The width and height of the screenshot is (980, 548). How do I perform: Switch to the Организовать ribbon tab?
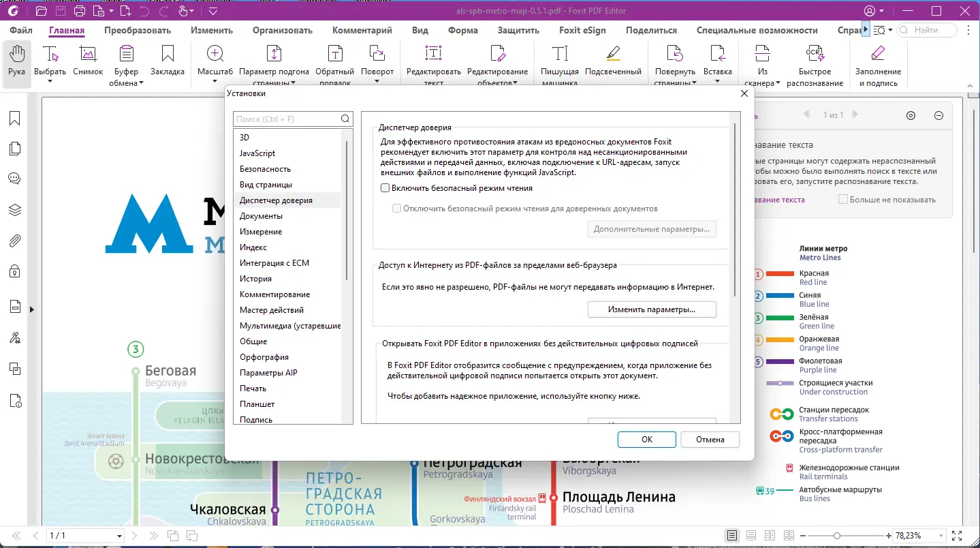(283, 30)
